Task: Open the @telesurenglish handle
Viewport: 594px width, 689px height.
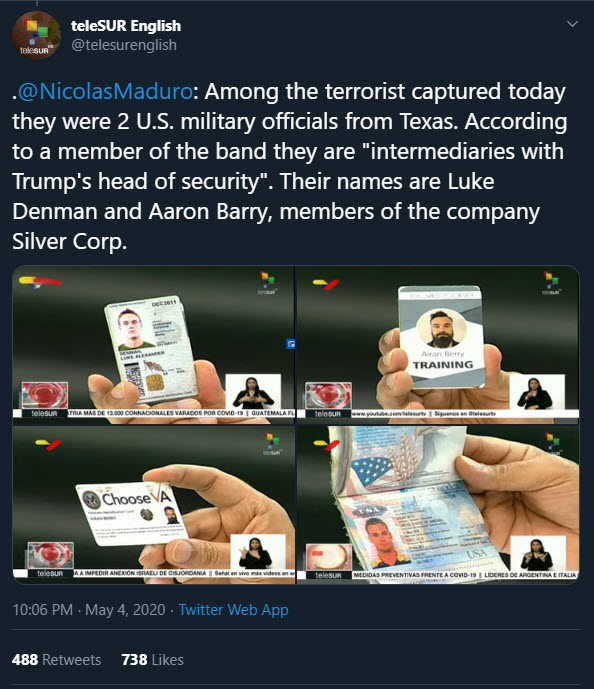Action: click(x=123, y=45)
